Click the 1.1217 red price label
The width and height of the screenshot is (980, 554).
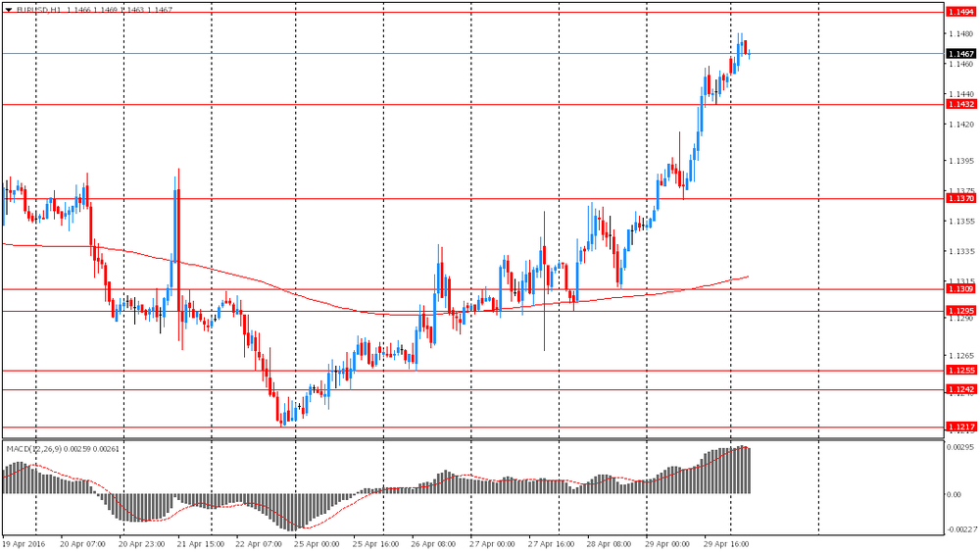point(959,428)
